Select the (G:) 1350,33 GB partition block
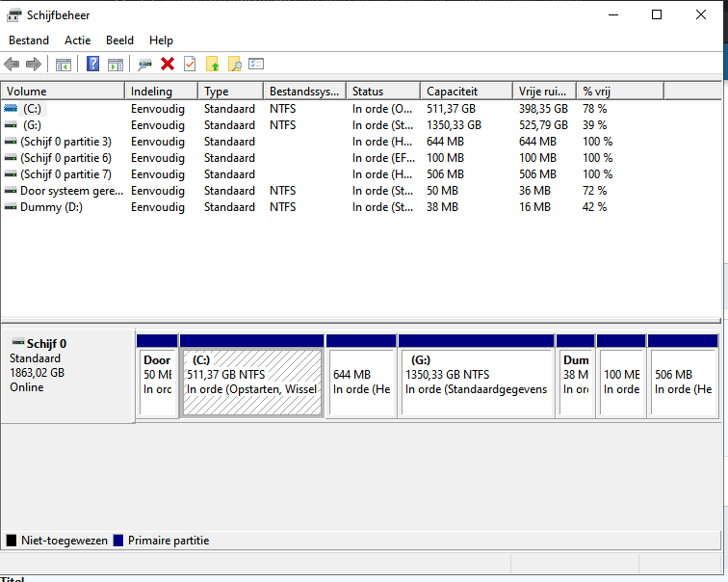Screen dimensions: 728x582 476,382
